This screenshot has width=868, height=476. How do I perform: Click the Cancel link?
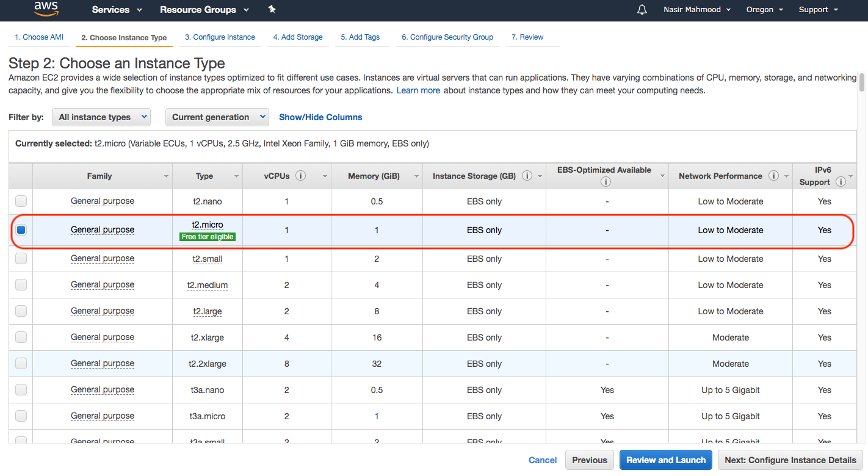coord(543,460)
